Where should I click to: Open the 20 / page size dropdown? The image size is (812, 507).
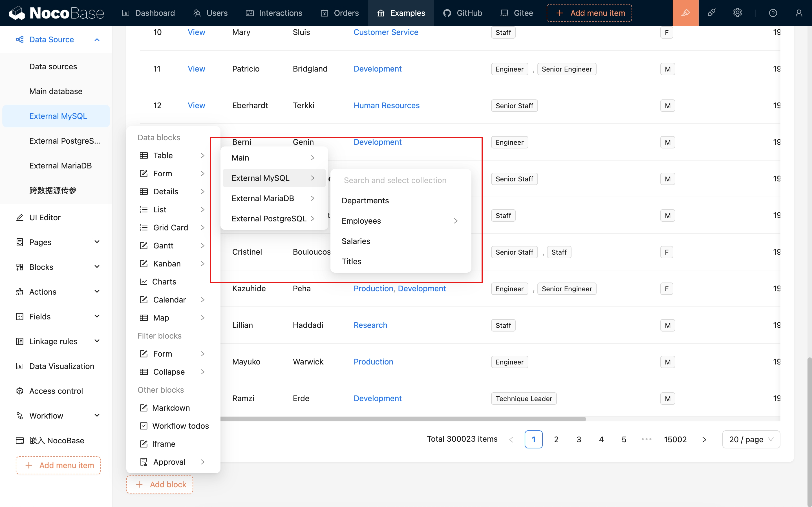click(x=751, y=439)
